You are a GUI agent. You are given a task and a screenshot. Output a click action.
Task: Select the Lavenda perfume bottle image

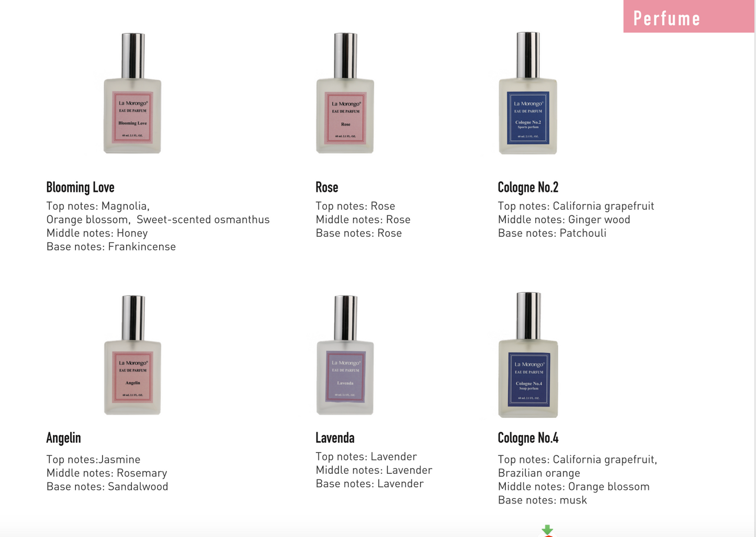click(345, 355)
